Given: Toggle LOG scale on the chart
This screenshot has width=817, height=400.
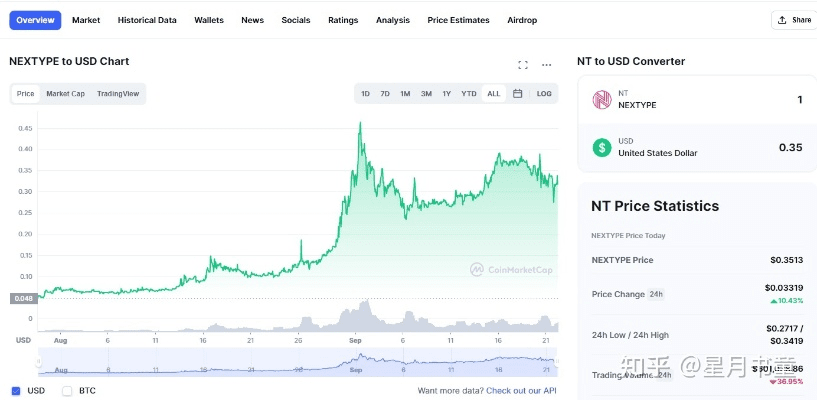Looking at the screenshot, I should (x=543, y=94).
